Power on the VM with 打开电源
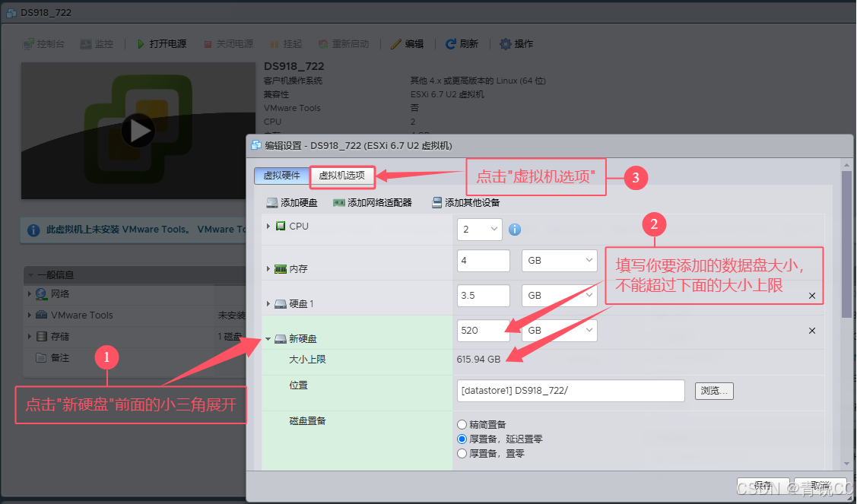 point(161,44)
